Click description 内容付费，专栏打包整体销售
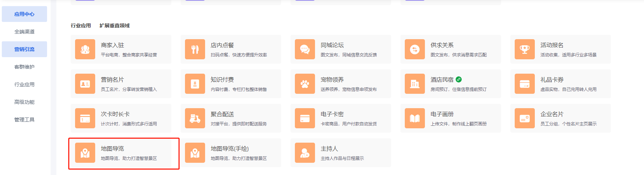Image resolution: width=644 pixels, height=175 pixels. coord(239,89)
